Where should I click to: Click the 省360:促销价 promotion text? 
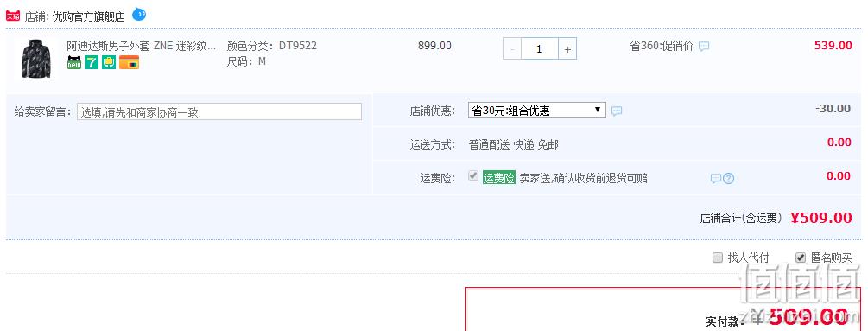pyautogui.click(x=662, y=46)
